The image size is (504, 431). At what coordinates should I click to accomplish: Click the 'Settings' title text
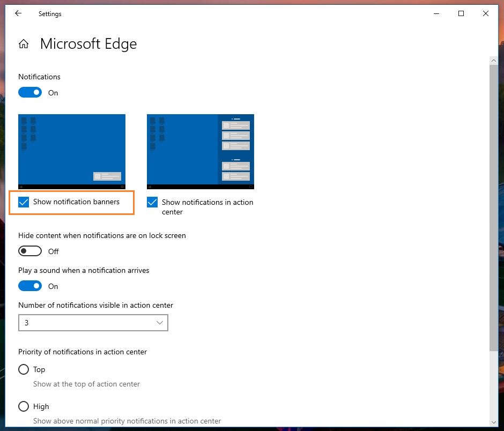tap(50, 14)
